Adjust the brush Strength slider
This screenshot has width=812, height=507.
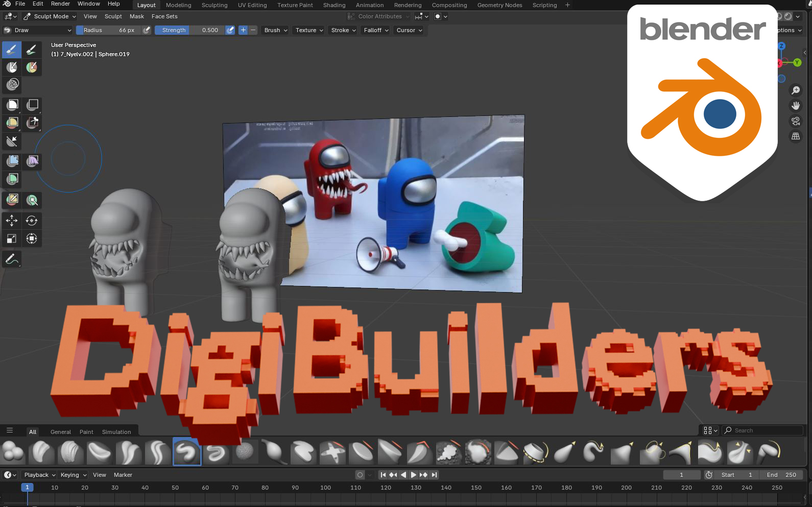[190, 30]
